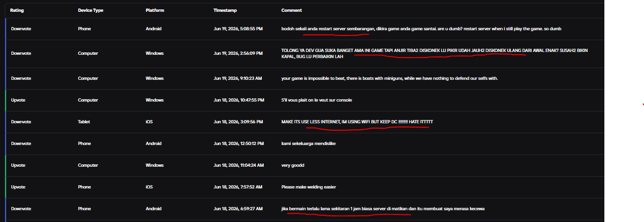The image size is (644, 222).
Task: Click the 'very goodd' comment
Action: click(x=293, y=165)
